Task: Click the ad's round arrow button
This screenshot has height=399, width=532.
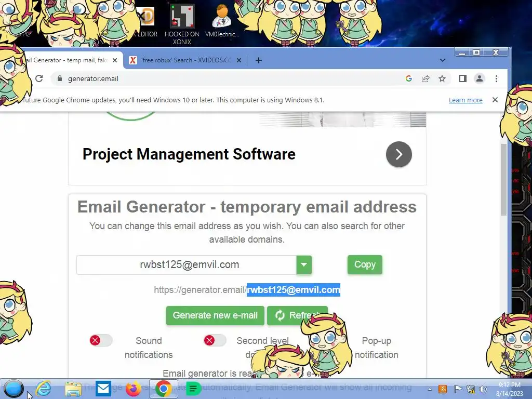Action: click(x=398, y=154)
